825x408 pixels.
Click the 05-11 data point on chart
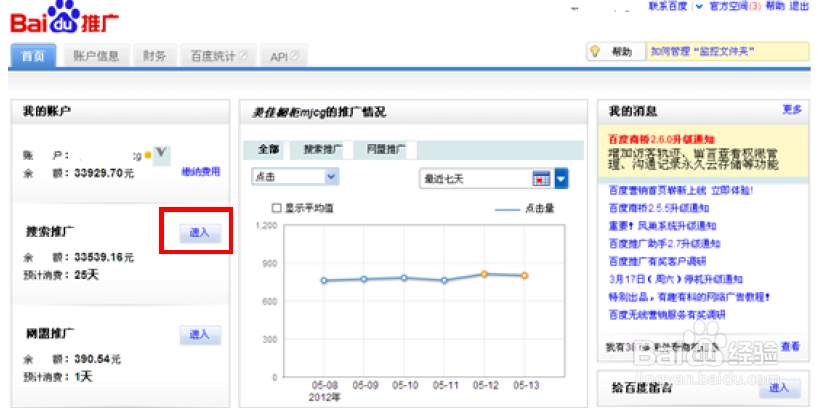pos(444,281)
